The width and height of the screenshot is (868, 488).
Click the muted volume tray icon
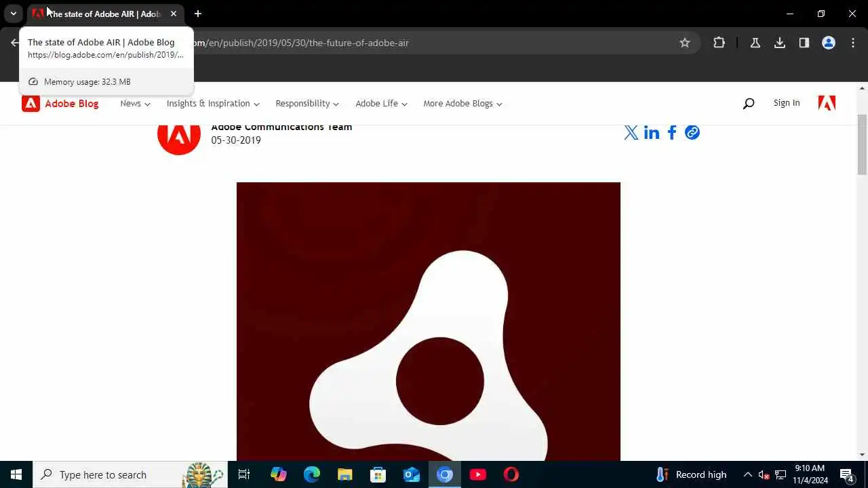pyautogui.click(x=764, y=474)
